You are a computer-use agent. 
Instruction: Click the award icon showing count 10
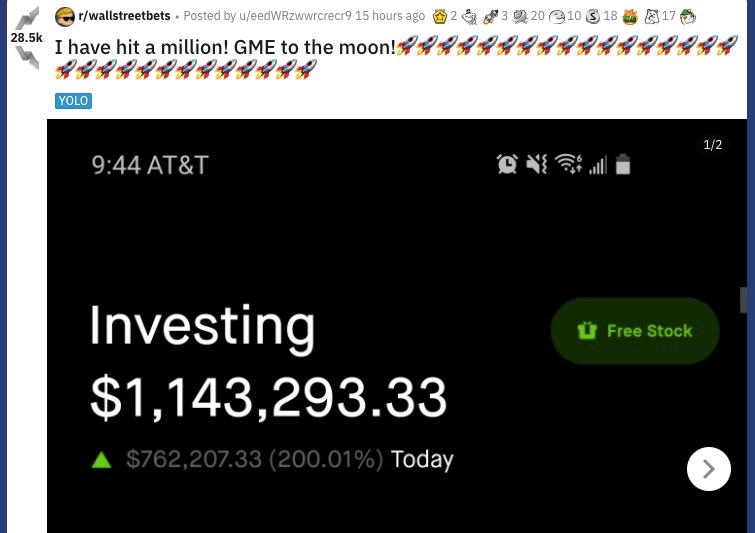pos(557,16)
